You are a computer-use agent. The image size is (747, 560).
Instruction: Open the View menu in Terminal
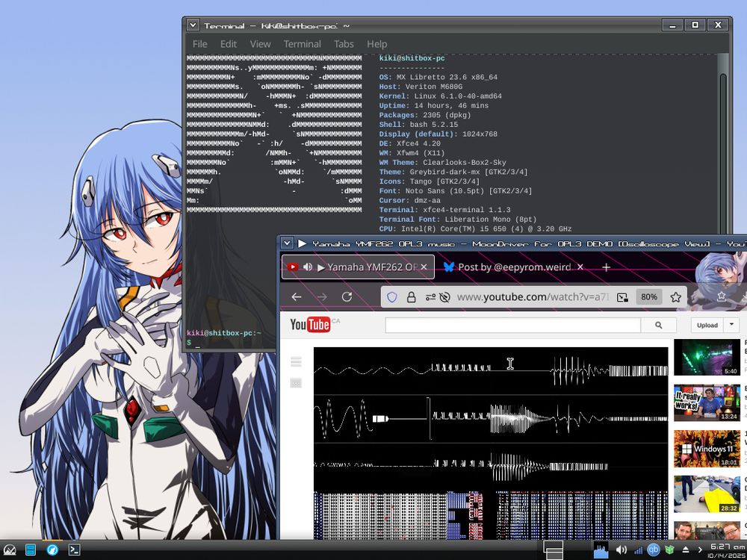(260, 44)
